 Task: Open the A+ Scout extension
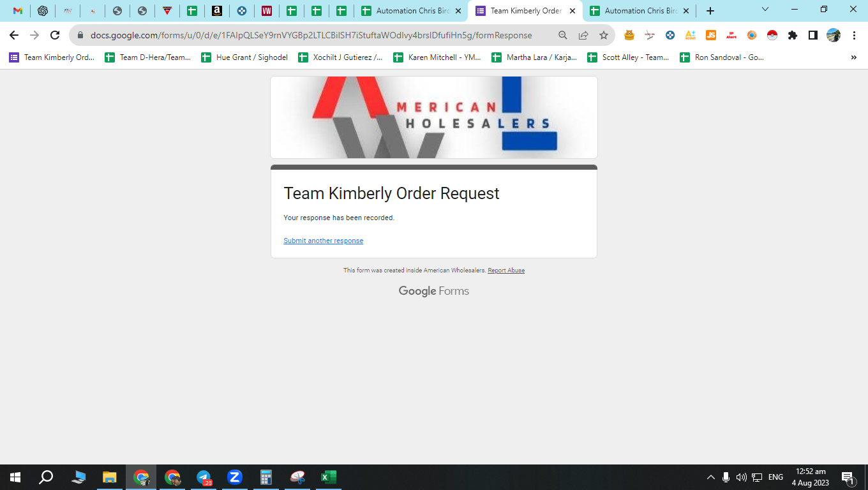point(691,36)
